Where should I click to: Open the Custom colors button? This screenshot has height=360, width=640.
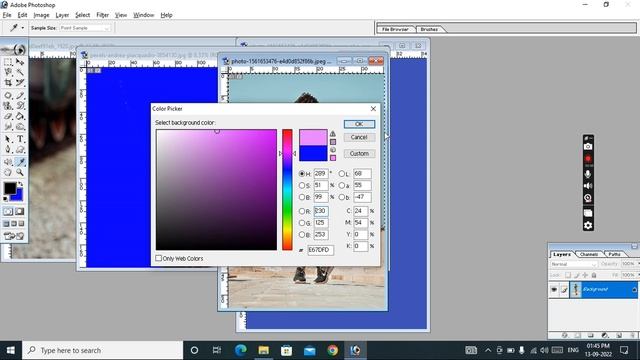point(359,153)
